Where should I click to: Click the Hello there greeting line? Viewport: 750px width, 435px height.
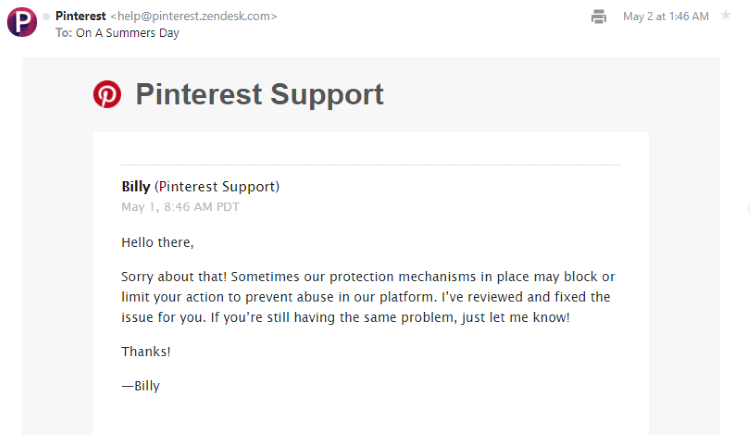[157, 242]
